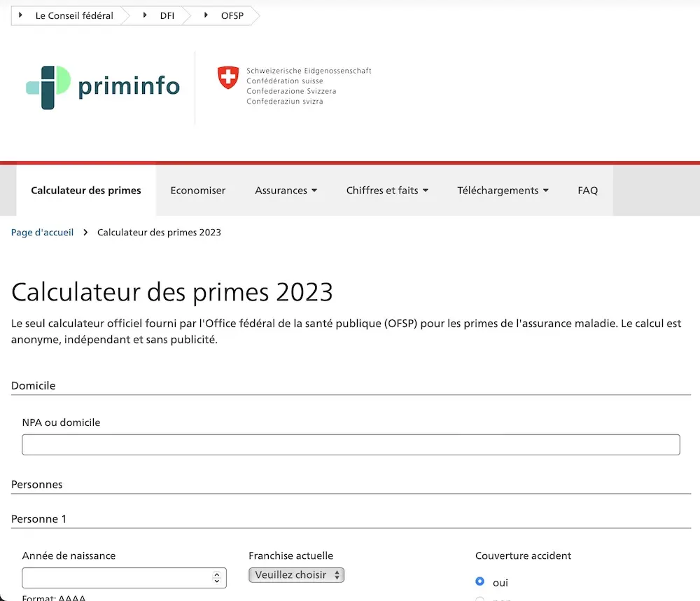The image size is (700, 601).
Task: Expand the Chiffres et faits menu
Action: (x=387, y=191)
